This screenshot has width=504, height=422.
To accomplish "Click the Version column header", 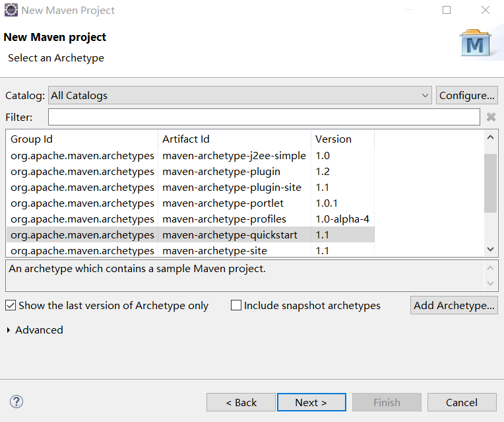I will coord(342,139).
